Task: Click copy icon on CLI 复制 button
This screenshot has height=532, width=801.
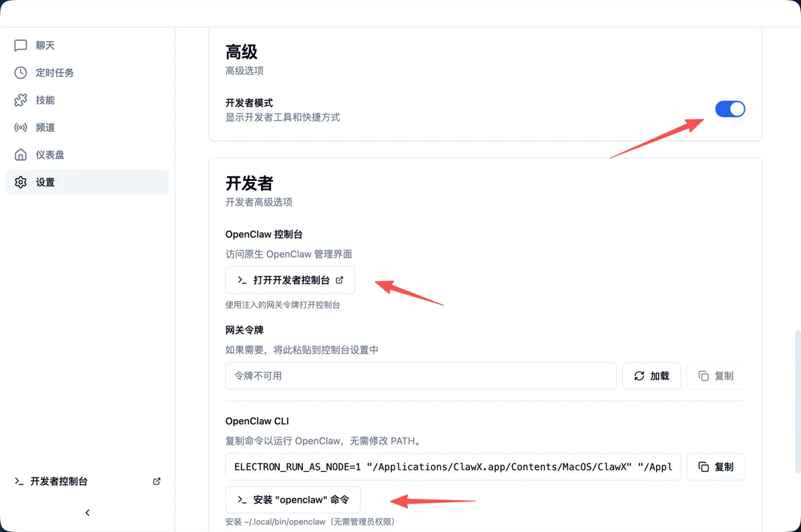Action: [x=703, y=467]
